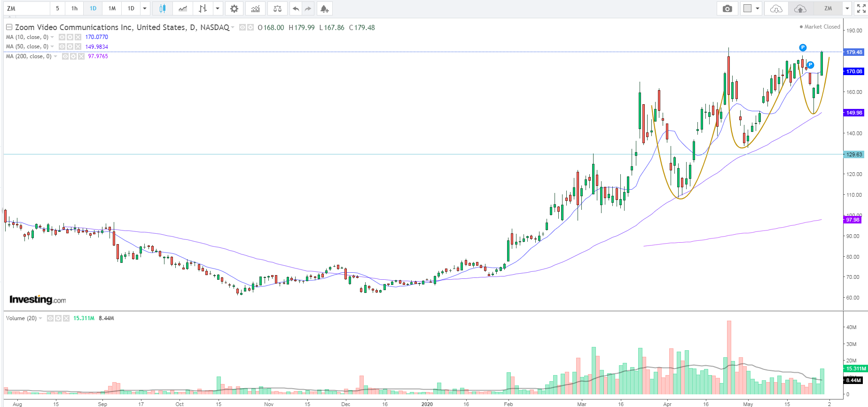This screenshot has width=868, height=407.
Task: Open settings for MA 200 indicator
Action: 73,56
